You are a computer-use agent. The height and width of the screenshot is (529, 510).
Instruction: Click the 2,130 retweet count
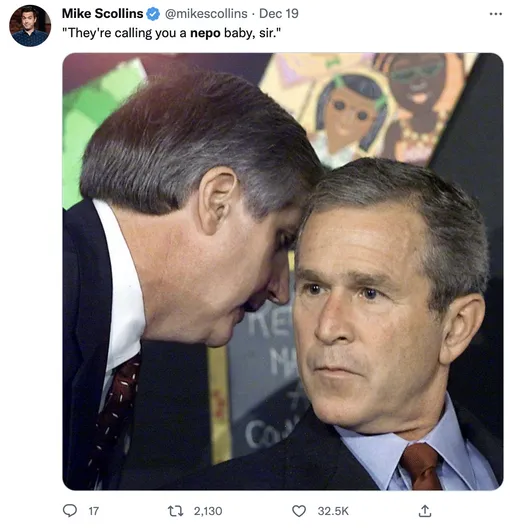208,511
